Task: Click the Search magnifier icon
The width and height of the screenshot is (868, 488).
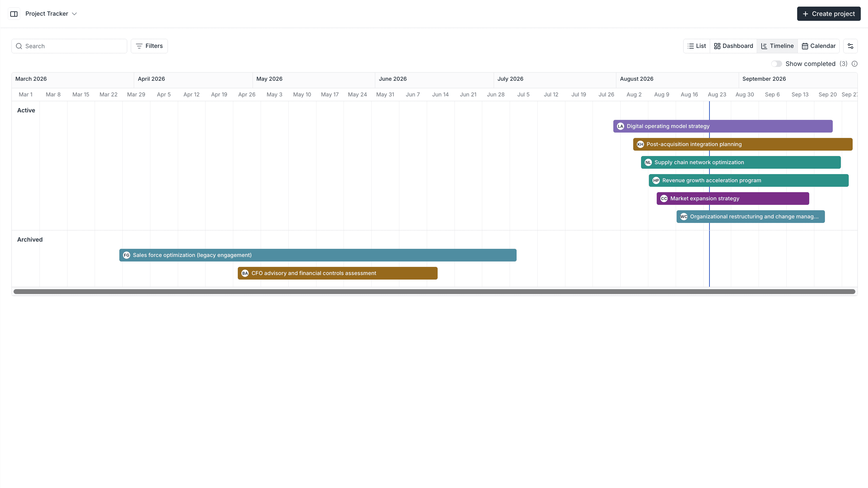Action: click(19, 46)
